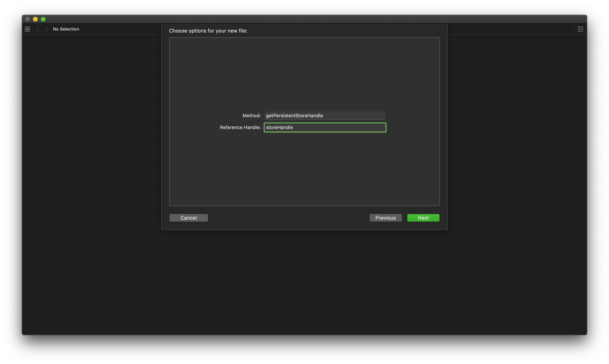Image resolution: width=609 pixels, height=364 pixels.
Task: Click into the Method text field
Action: [325, 116]
